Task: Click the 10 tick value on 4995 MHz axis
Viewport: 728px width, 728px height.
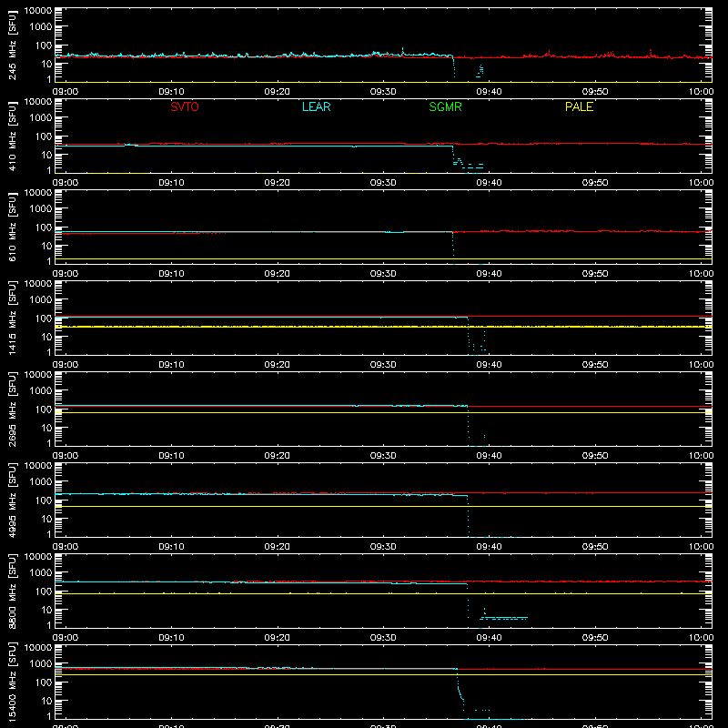Action: (x=46, y=519)
